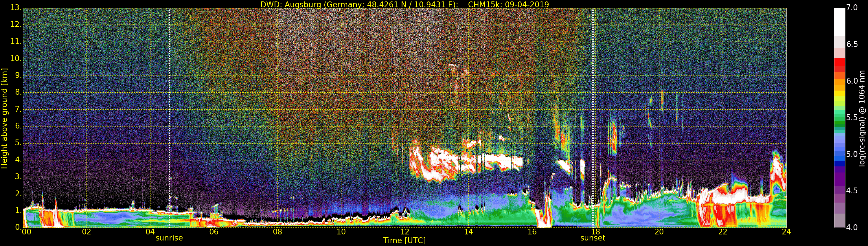
Task: Click the "3." height axis tick label
Action: point(18,177)
